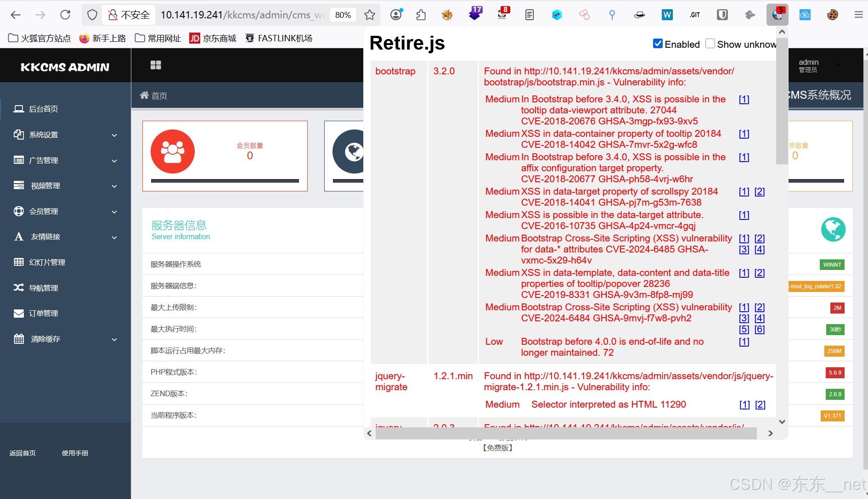Screen dimensions: 868x499
Task: Click the W Wappalyzer extension icon
Action: click(x=667, y=15)
